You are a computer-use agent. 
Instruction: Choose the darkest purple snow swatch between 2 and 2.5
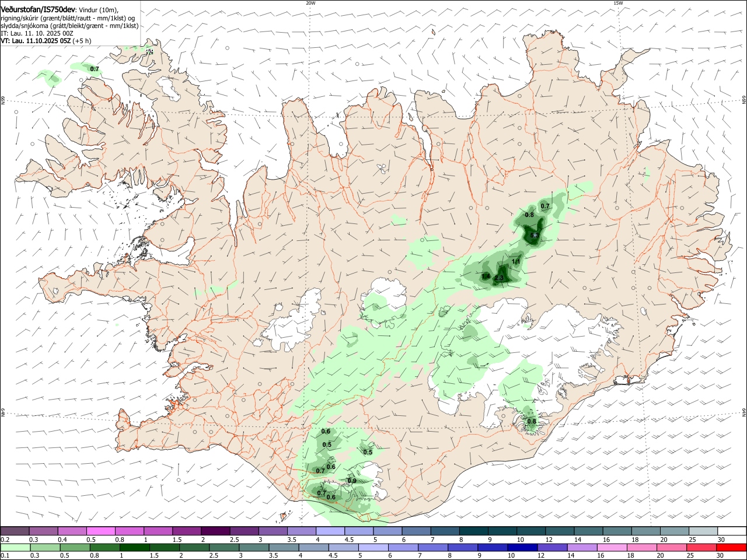coord(215,531)
